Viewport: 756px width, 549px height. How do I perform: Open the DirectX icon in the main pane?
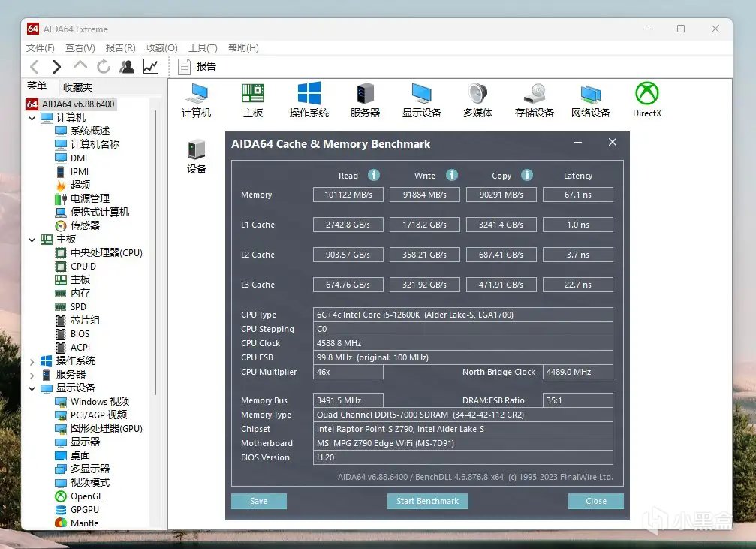click(647, 100)
